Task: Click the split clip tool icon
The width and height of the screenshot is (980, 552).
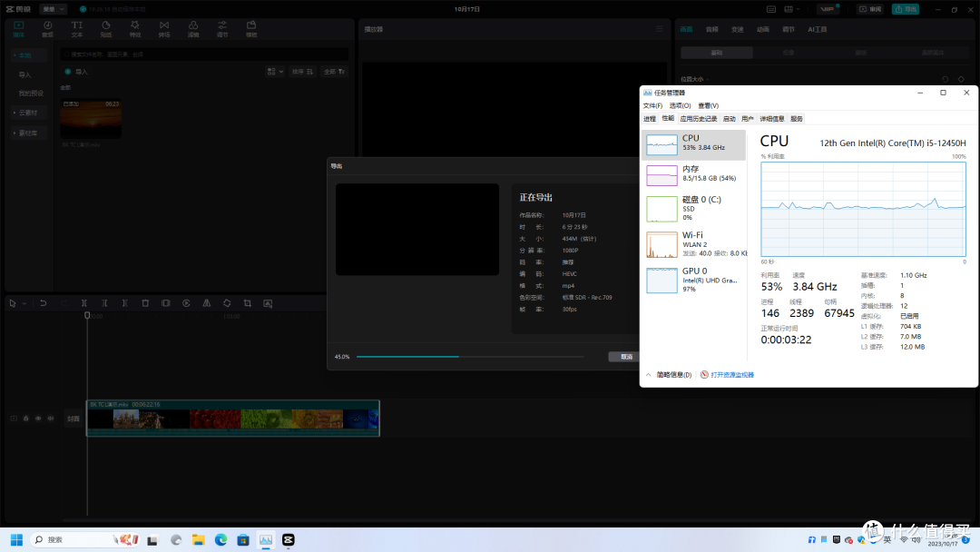Action: [83, 303]
